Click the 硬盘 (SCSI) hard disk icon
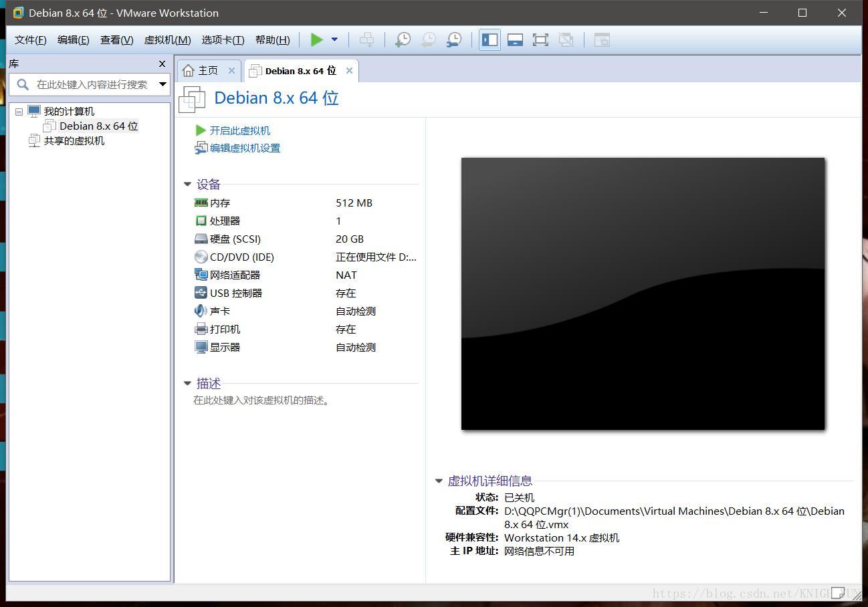The width and height of the screenshot is (868, 607). (x=201, y=239)
